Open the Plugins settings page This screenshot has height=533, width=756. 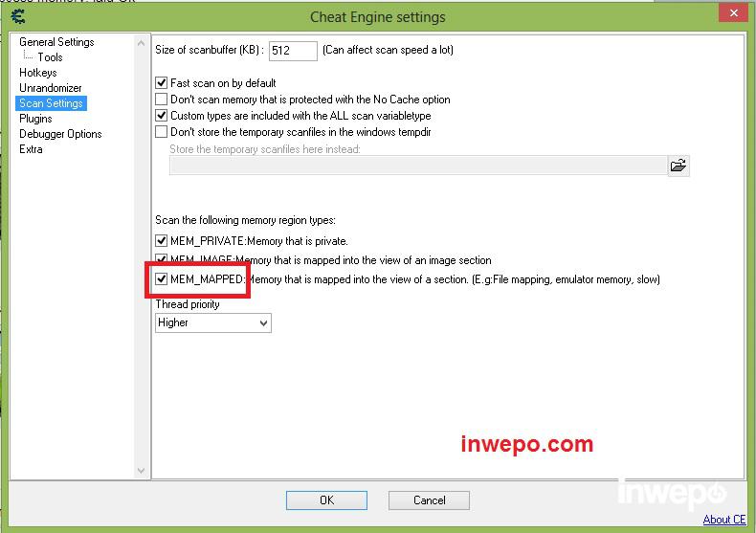[x=35, y=119]
